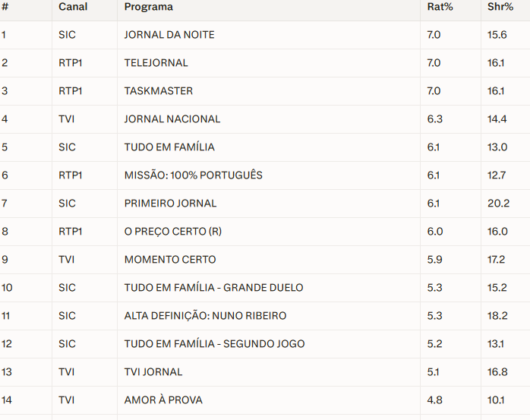
Task: Click the 4.8 rating value
Action: point(434,400)
